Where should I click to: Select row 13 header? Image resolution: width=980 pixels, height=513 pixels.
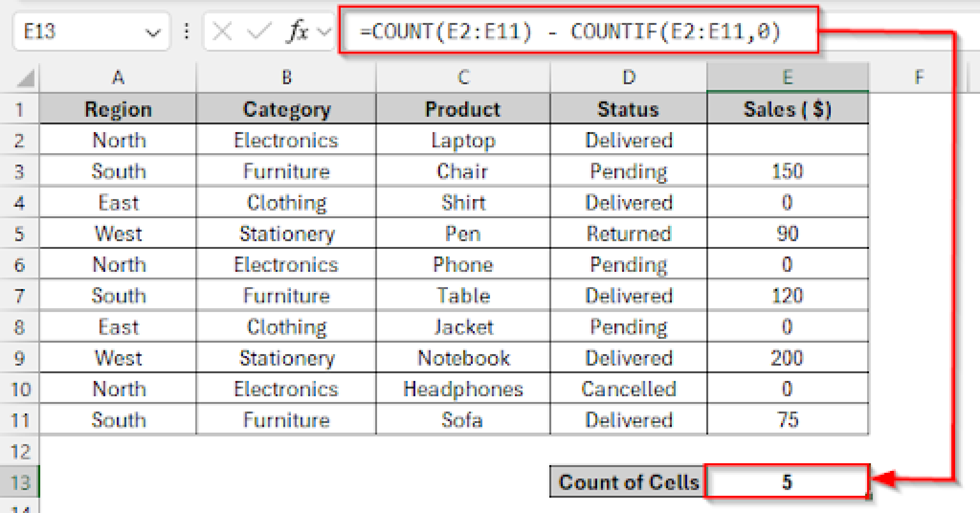(20, 482)
